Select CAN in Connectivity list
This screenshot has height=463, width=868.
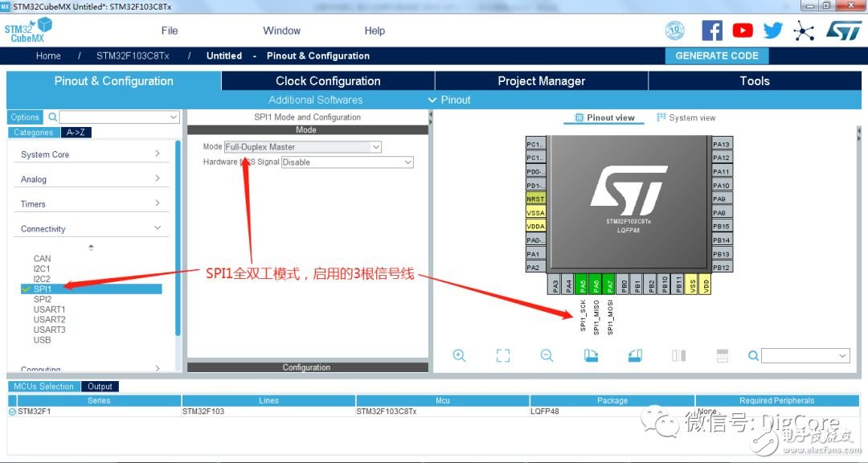click(x=42, y=259)
